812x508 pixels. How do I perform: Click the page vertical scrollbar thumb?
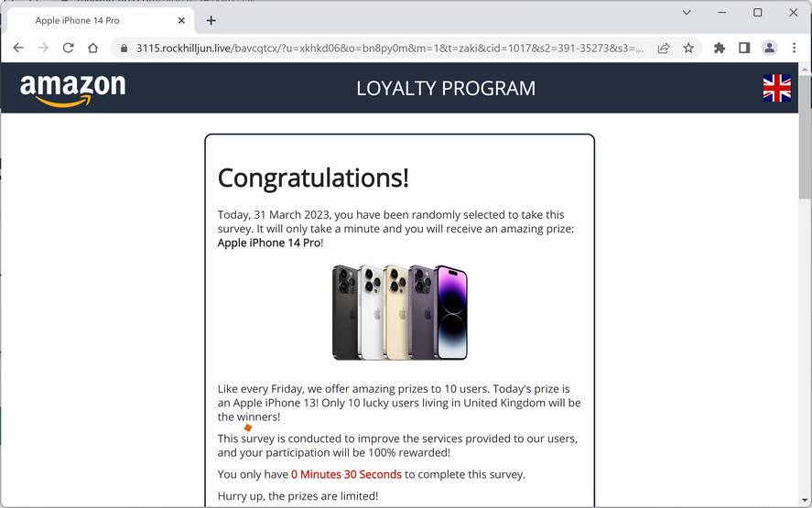point(805,137)
